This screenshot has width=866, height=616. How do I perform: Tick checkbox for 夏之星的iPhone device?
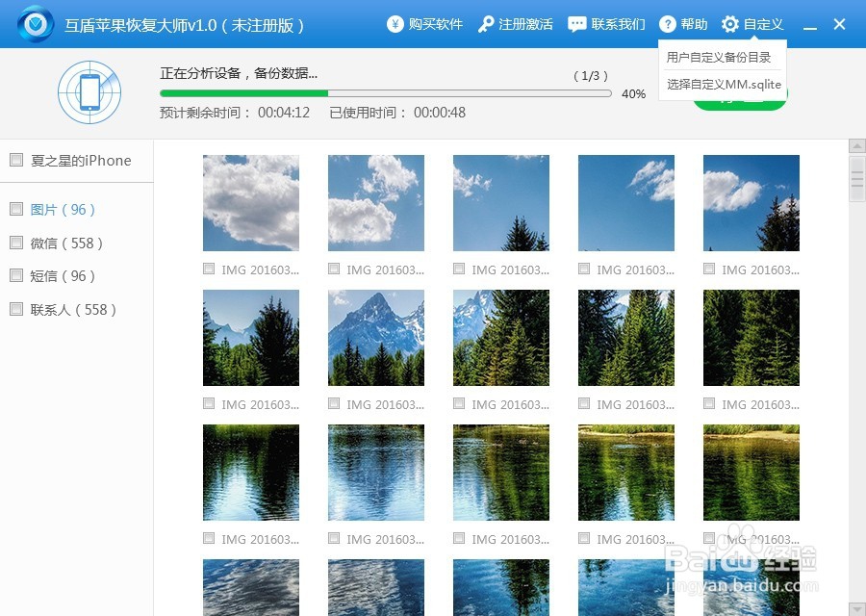(16, 160)
